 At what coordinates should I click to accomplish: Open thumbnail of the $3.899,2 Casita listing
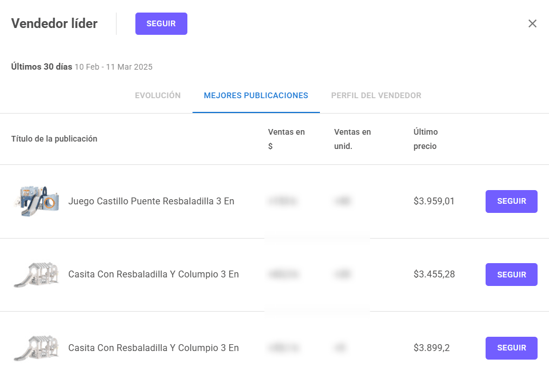click(36, 348)
